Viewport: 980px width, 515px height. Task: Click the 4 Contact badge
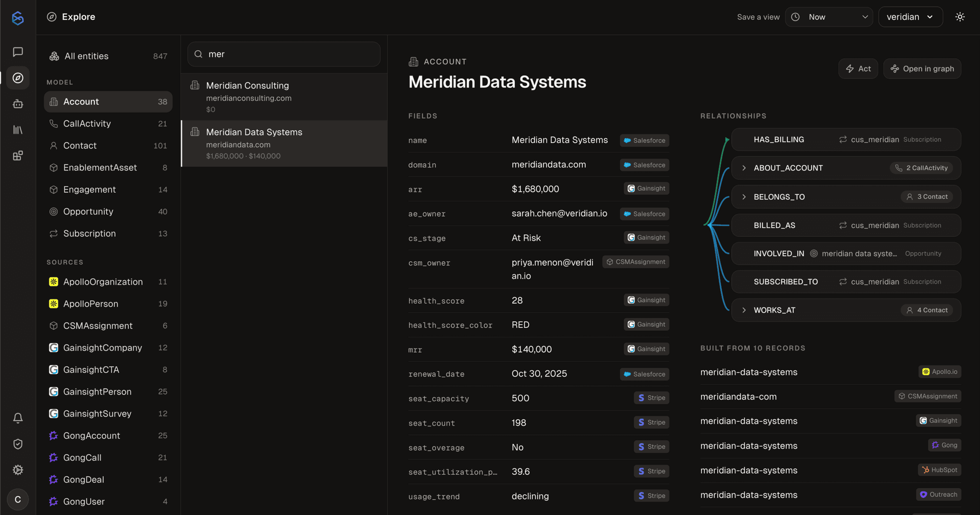point(927,310)
